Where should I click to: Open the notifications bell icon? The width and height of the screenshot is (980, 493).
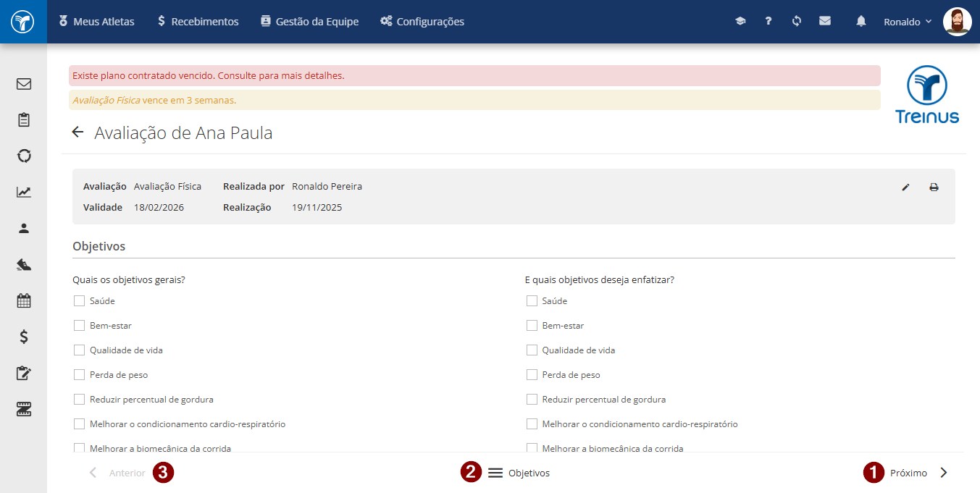tap(860, 22)
